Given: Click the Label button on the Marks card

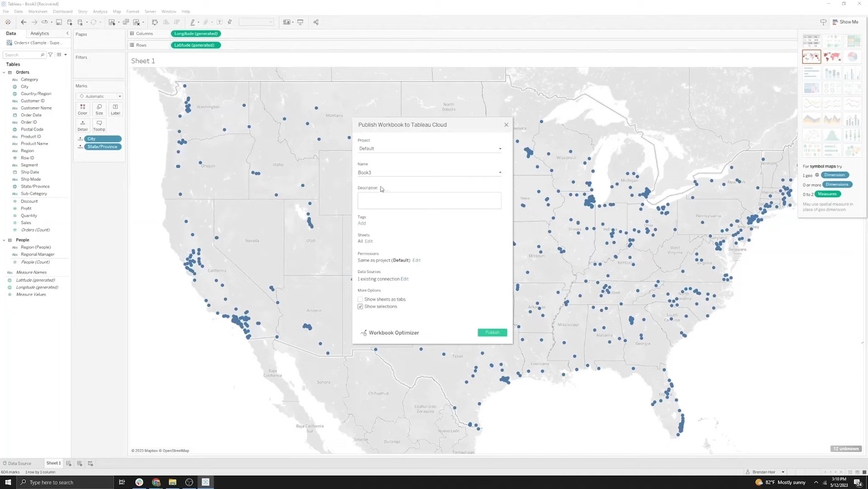Looking at the screenshot, I should (x=115, y=110).
